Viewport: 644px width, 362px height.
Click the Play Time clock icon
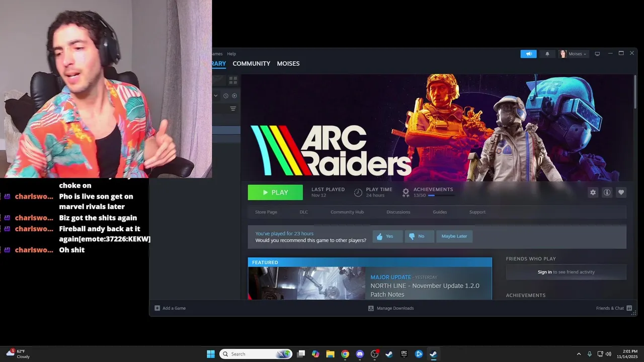358,193
